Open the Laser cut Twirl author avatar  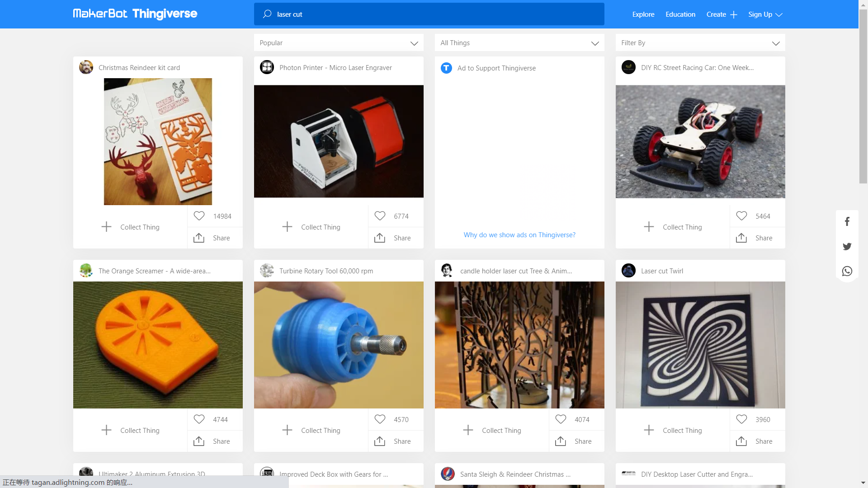pyautogui.click(x=628, y=271)
